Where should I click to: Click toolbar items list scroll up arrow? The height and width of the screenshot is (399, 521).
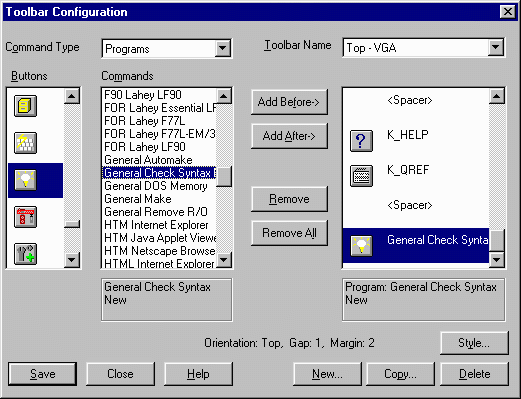point(497,96)
